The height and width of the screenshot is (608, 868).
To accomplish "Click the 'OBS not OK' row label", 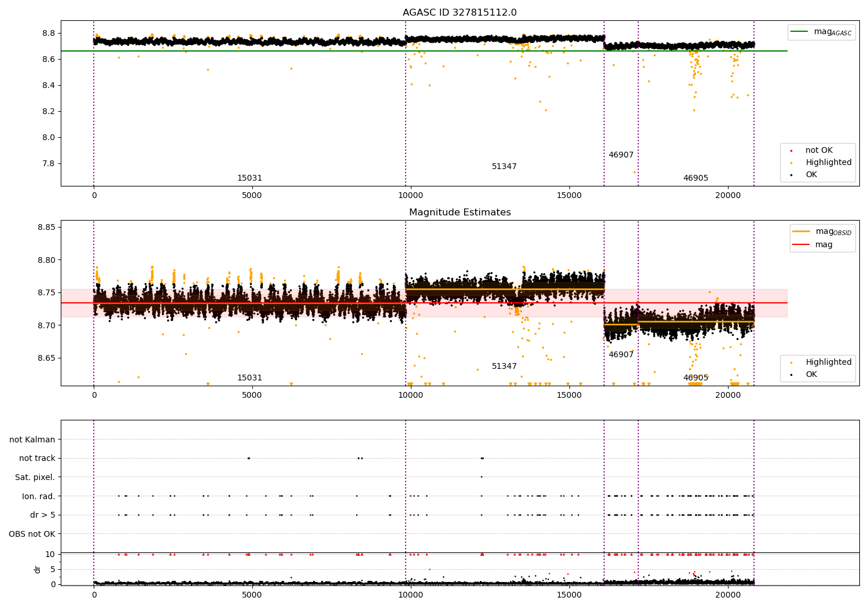I will pyautogui.click(x=32, y=534).
